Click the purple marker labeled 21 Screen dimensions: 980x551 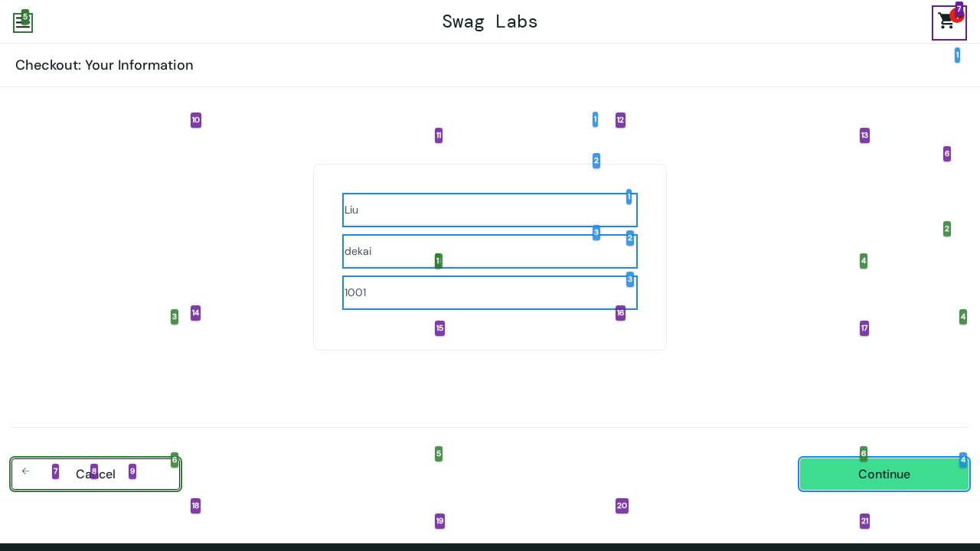tap(864, 521)
